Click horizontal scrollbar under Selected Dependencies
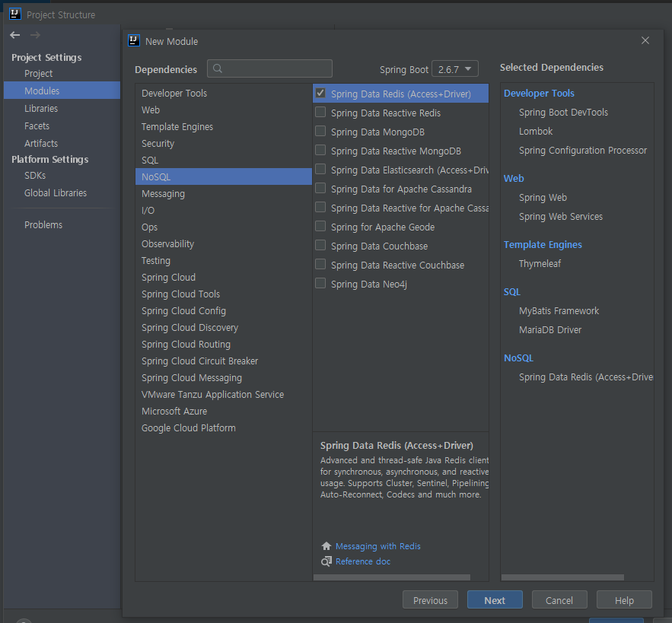Screen dimensions: 672x623 562,577
